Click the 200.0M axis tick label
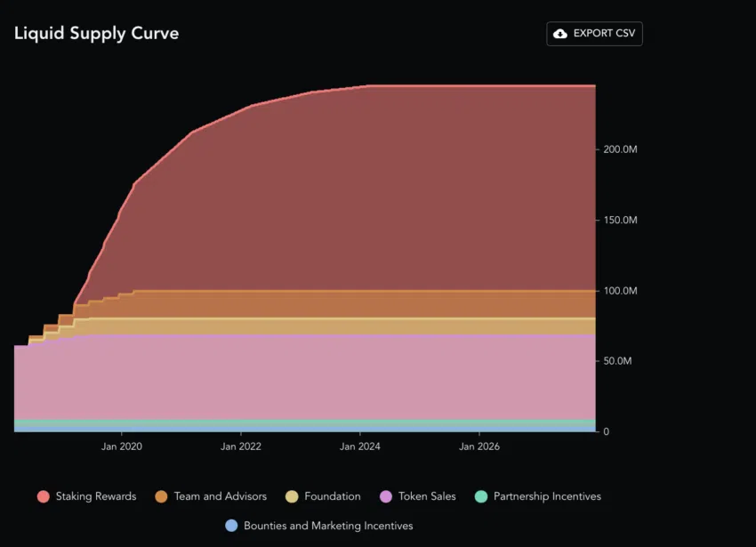 [620, 149]
